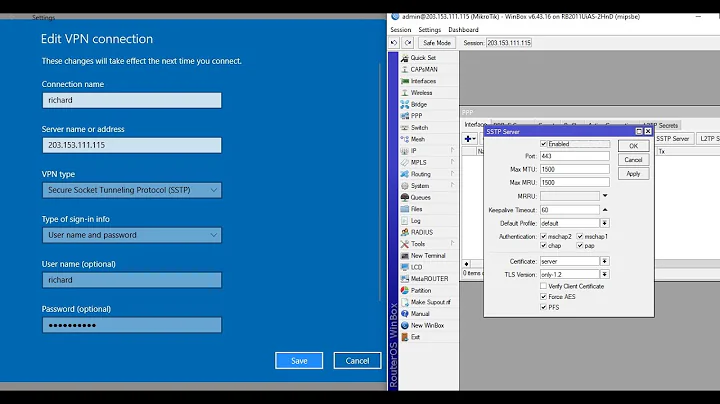Viewport: 720px width, 404px height.
Task: Click the blue plus add button in PPP window
Action: click(470, 139)
